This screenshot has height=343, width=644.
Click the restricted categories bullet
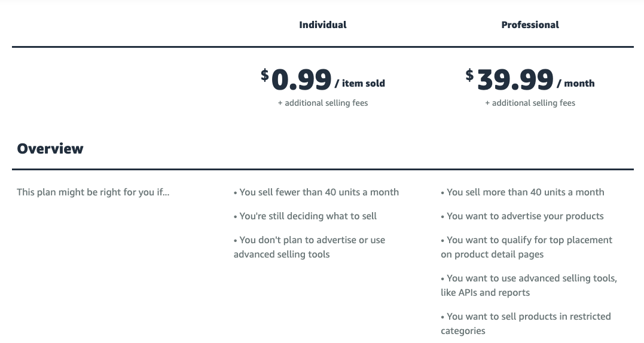tap(526, 323)
